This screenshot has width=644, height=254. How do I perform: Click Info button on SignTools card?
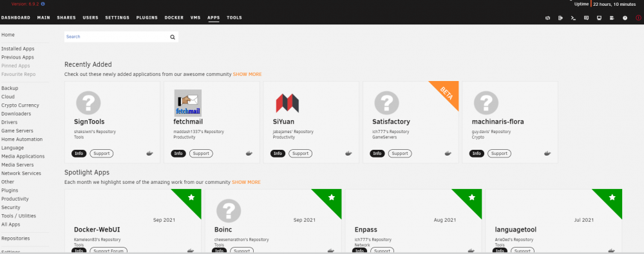point(79,154)
